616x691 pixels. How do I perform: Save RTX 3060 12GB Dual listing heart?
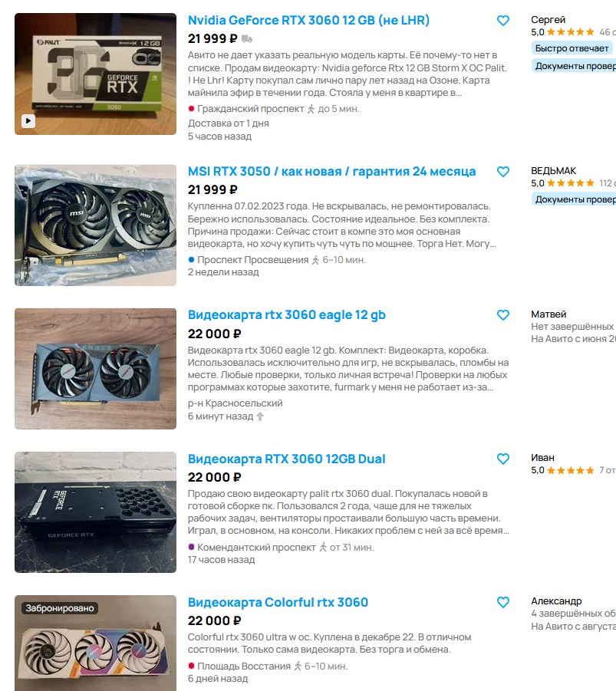click(x=502, y=459)
